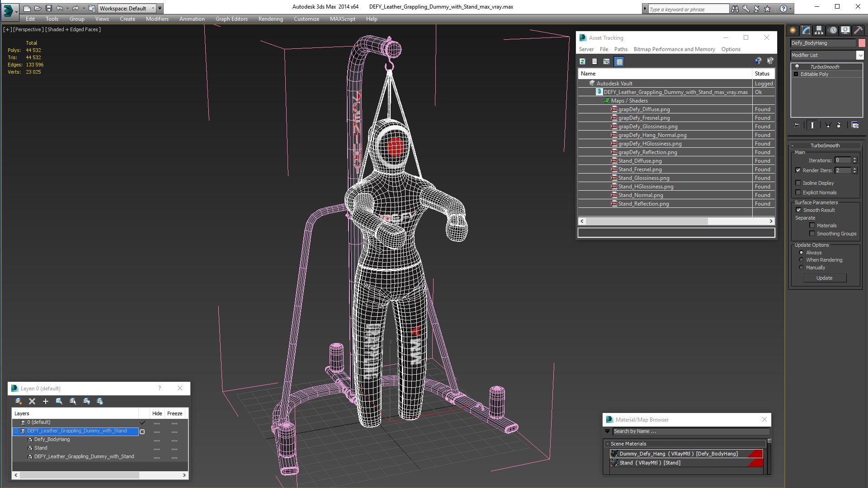Enable Isoline Display checkbox
The width and height of the screenshot is (868, 488).
click(x=798, y=183)
